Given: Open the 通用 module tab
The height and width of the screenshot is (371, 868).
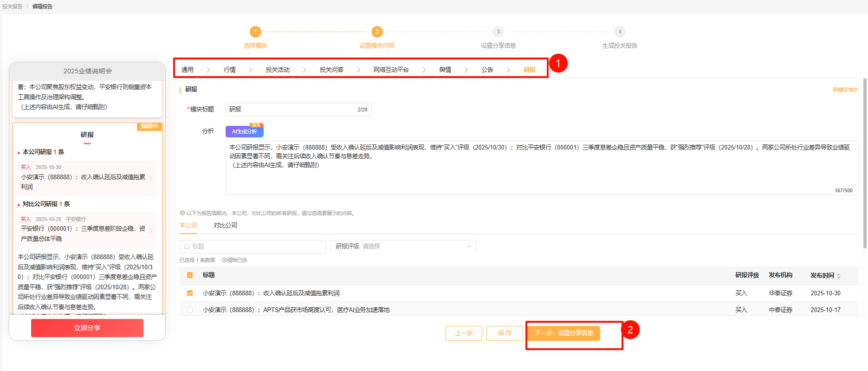Looking at the screenshot, I should 188,70.
